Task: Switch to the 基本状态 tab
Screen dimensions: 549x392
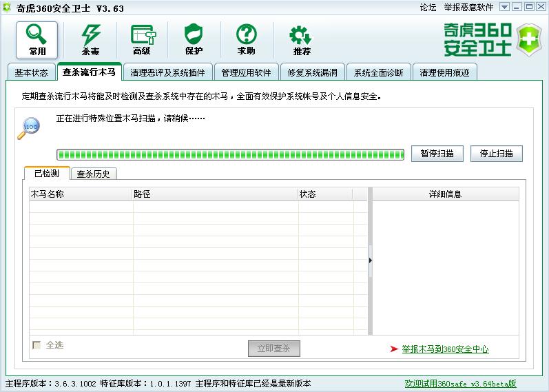Action: tap(31, 72)
